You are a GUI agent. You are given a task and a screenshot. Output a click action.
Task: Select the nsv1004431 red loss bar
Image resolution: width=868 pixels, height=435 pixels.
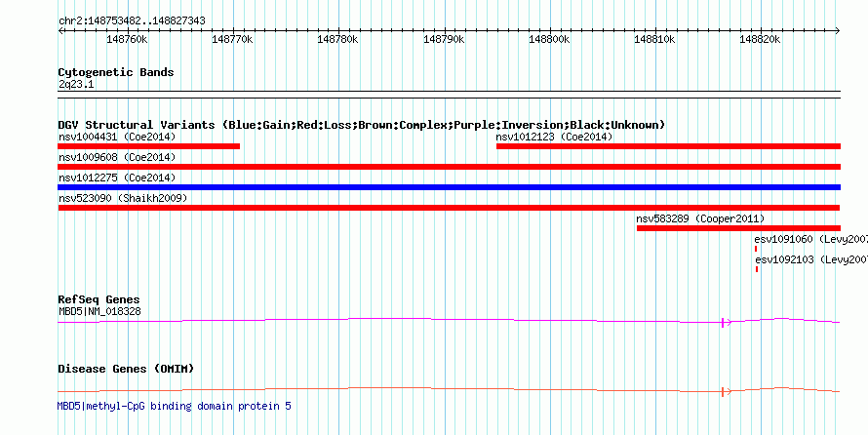pyautogui.click(x=149, y=146)
